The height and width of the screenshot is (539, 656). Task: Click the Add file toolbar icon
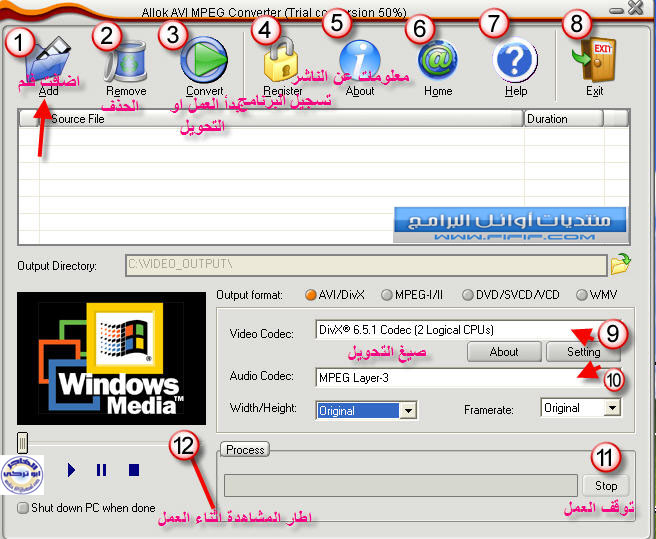click(x=48, y=60)
